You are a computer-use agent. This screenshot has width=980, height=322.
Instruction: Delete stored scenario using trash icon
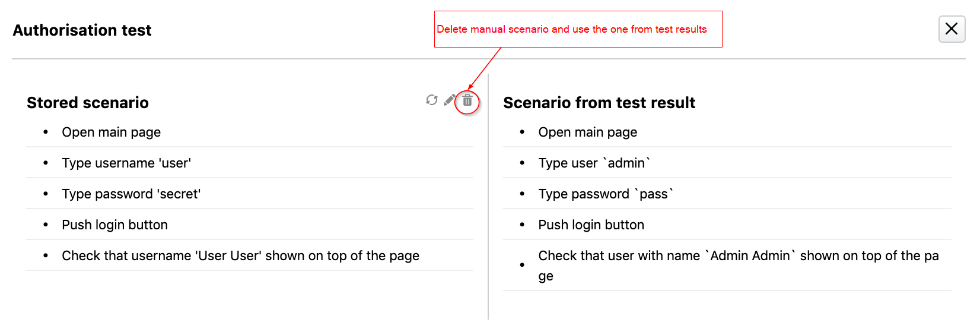pyautogui.click(x=467, y=101)
